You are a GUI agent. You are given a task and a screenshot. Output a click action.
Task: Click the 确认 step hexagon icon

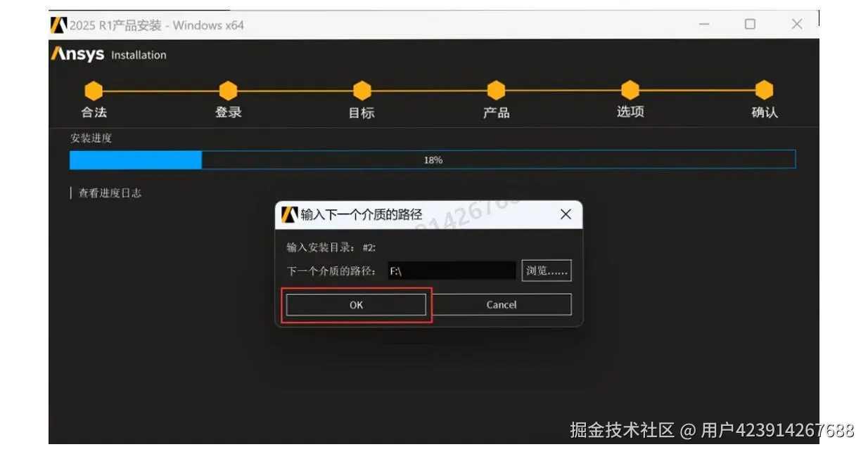(x=764, y=90)
